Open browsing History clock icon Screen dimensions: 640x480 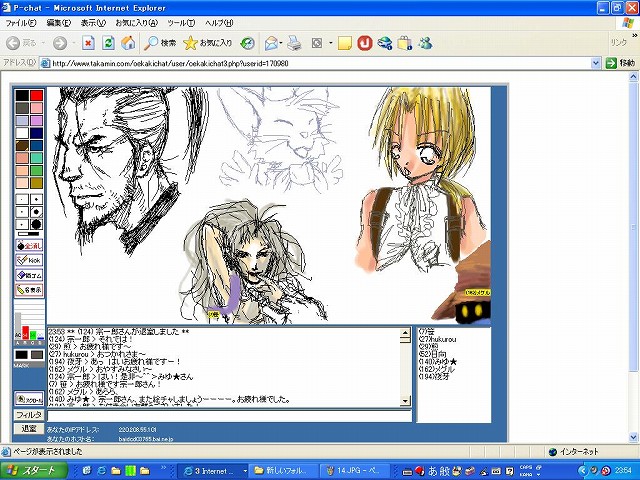pyautogui.click(x=247, y=43)
